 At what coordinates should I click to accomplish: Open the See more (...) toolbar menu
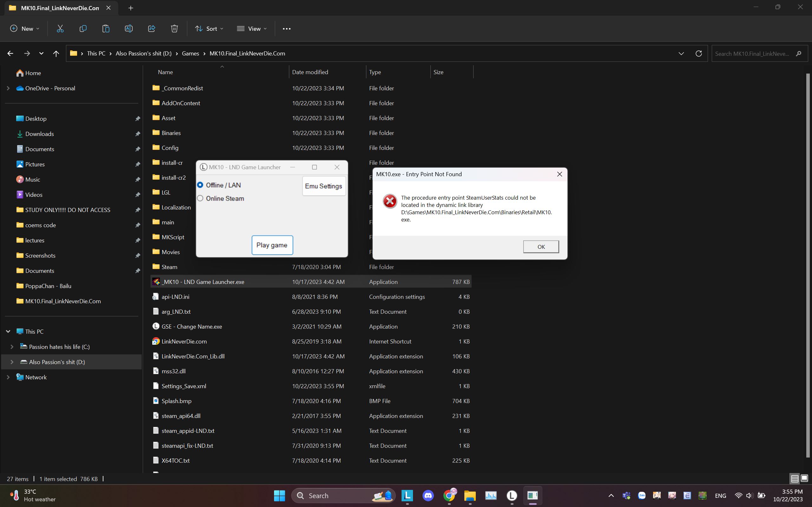pyautogui.click(x=286, y=29)
